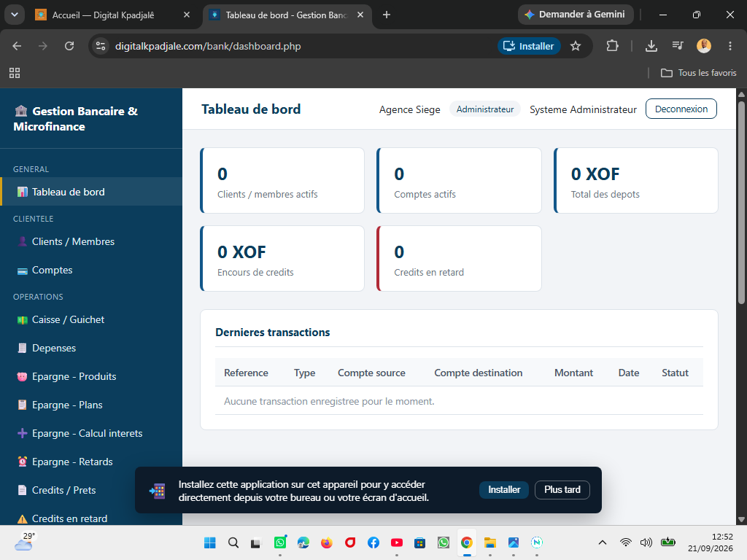Select the Tableau de bord browser tab
The width and height of the screenshot is (747, 560).
[x=286, y=15]
